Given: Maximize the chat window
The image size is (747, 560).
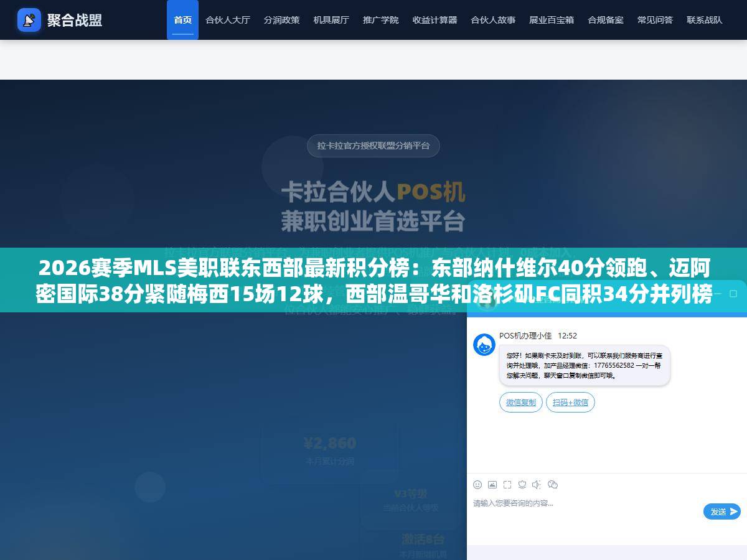Looking at the screenshot, I should (733, 293).
